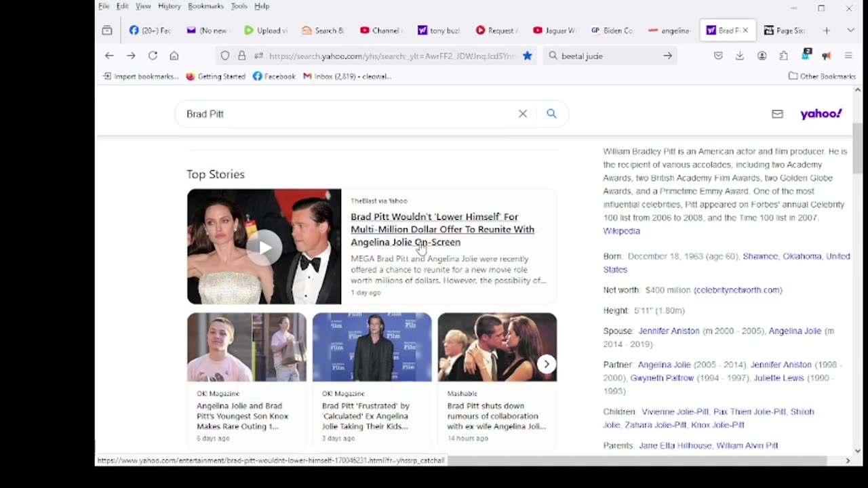Screen dimensions: 868x488
Task: Open the Bookmarks menu
Action: click(x=205, y=6)
